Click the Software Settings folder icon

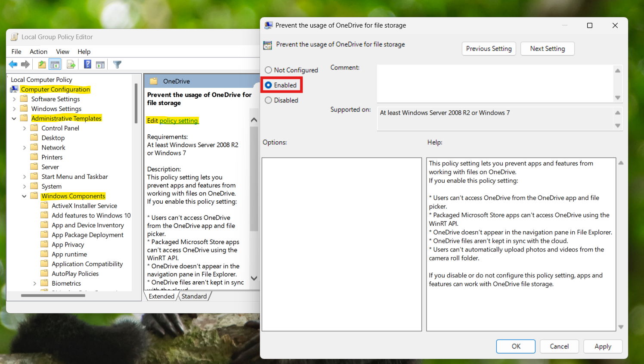click(24, 99)
